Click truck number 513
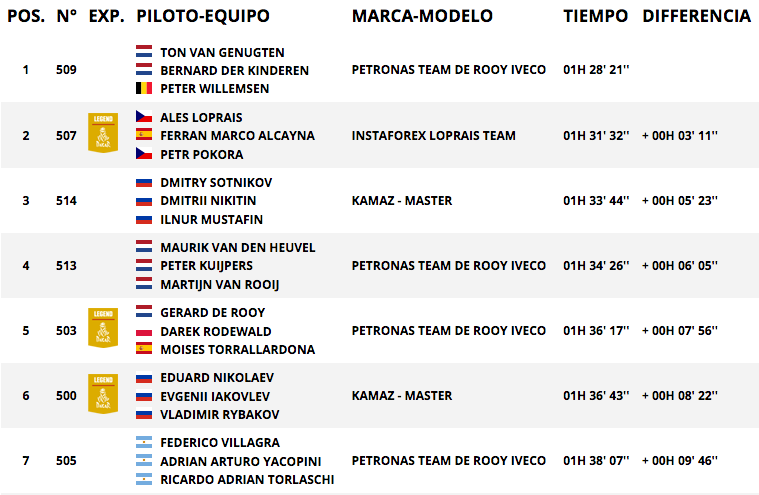The width and height of the screenshot is (759, 495). 66,266
